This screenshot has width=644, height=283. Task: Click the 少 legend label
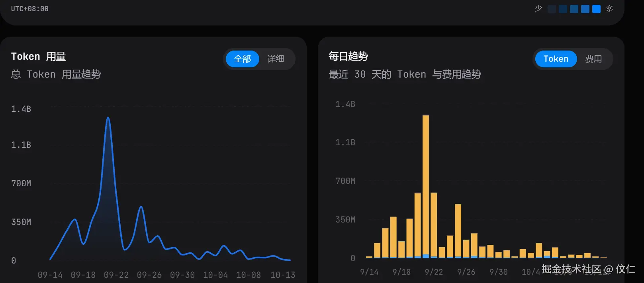coord(538,9)
